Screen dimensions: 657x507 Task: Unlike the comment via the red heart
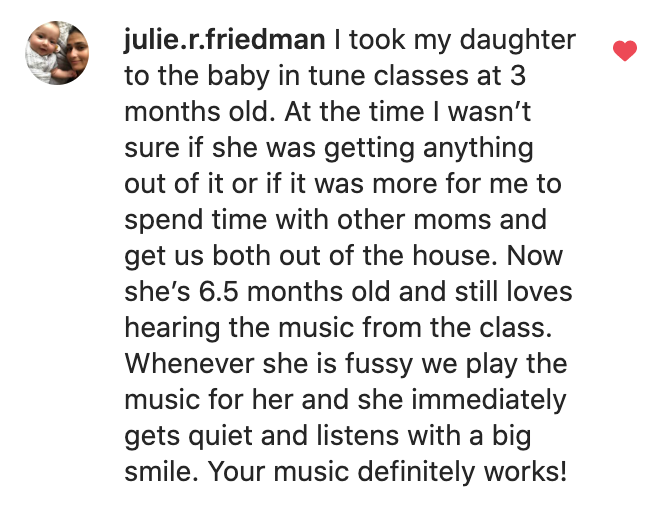pos(625,51)
